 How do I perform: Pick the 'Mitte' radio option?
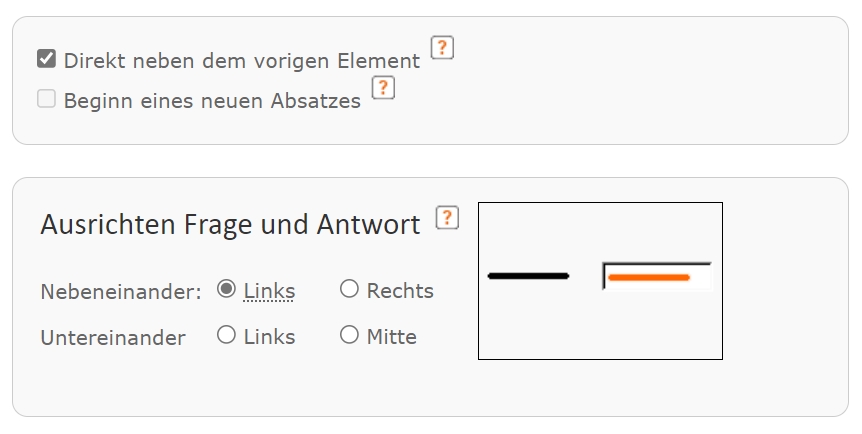tap(349, 335)
